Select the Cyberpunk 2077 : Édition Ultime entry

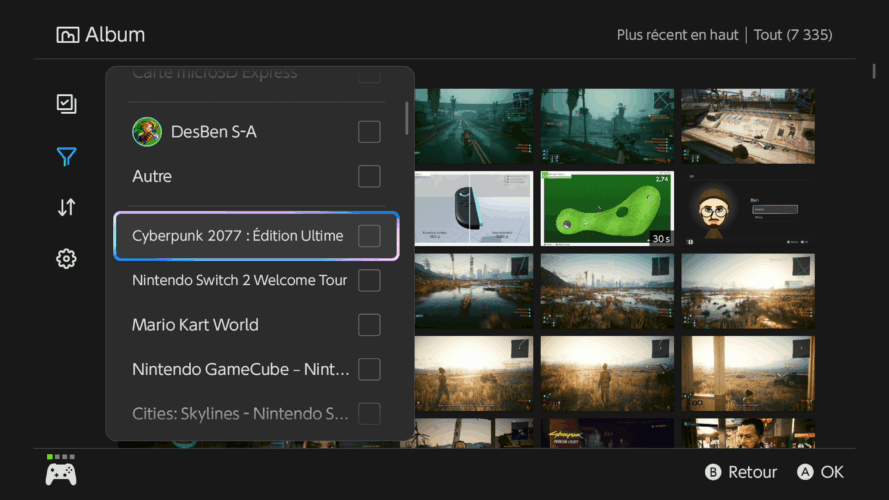click(256, 236)
